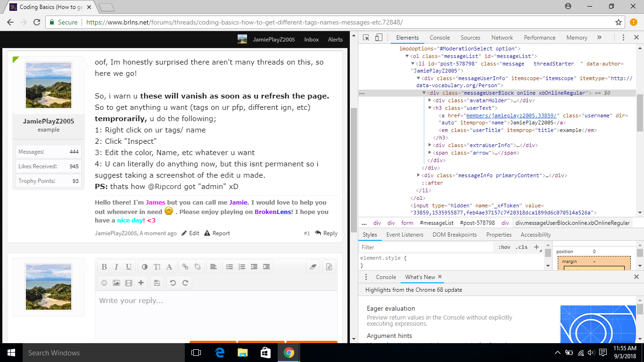644x362 pixels.
Task: Click the remove formatting eraser icon
Action: tap(313, 267)
